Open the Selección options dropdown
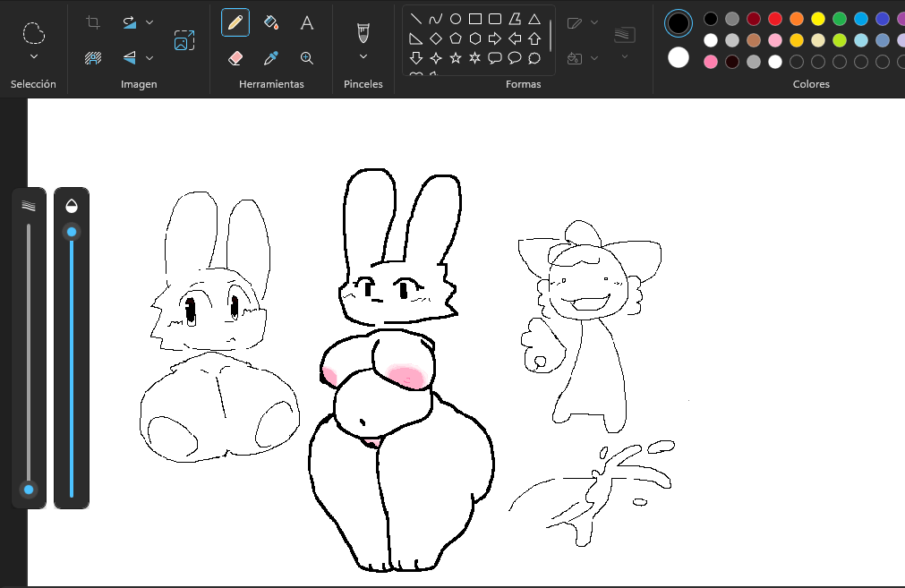This screenshot has width=905, height=588. click(x=33, y=56)
